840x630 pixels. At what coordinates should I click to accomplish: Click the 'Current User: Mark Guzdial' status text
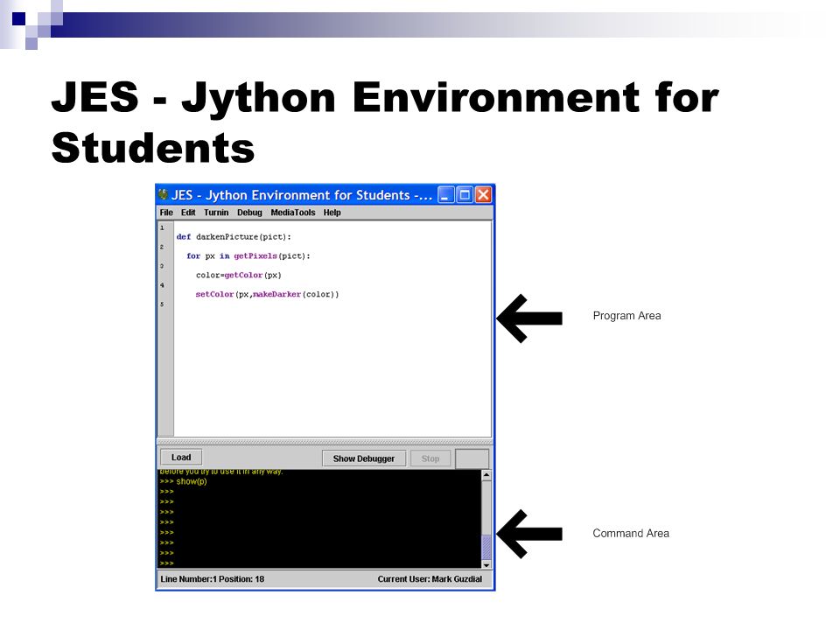click(430, 579)
